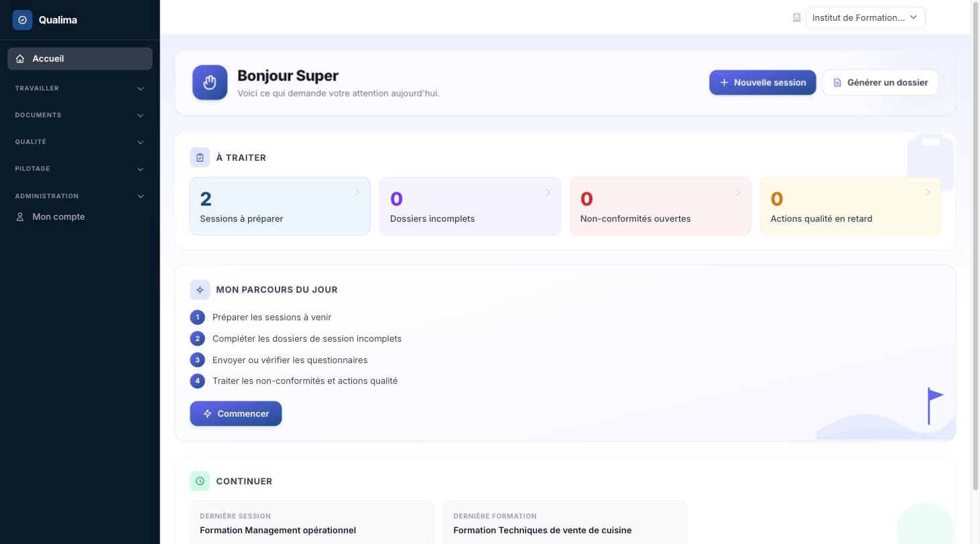Click the Qualima logo icon
Viewport: 980px width, 544px height.
[x=22, y=20]
